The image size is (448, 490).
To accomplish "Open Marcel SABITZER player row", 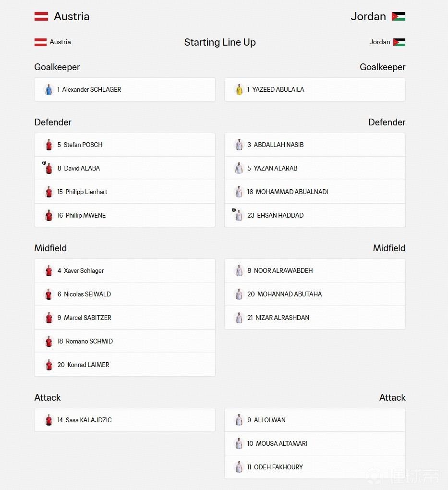I will pos(125,318).
